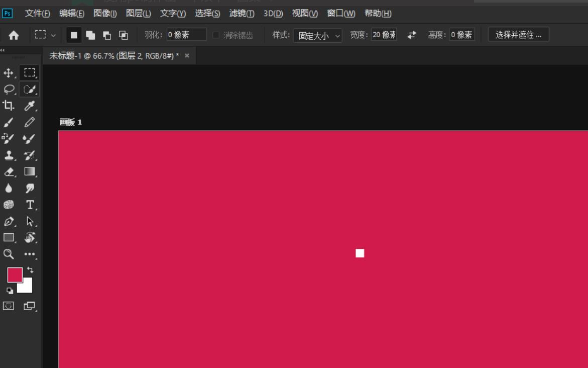Swap foreground and background colors
This screenshot has height=368, width=588.
(30, 270)
